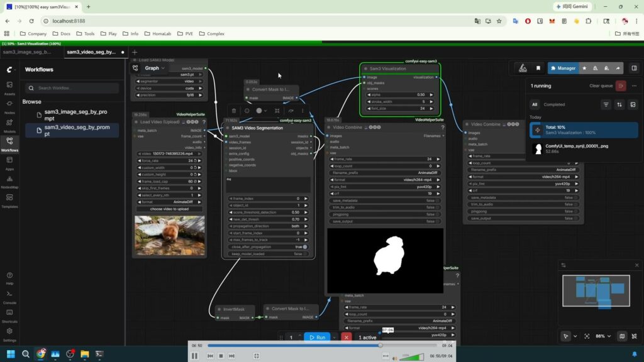Image resolution: width=644 pixels, height=362 pixels.
Task: Open the node color picker dropdown
Action: click(x=260, y=111)
